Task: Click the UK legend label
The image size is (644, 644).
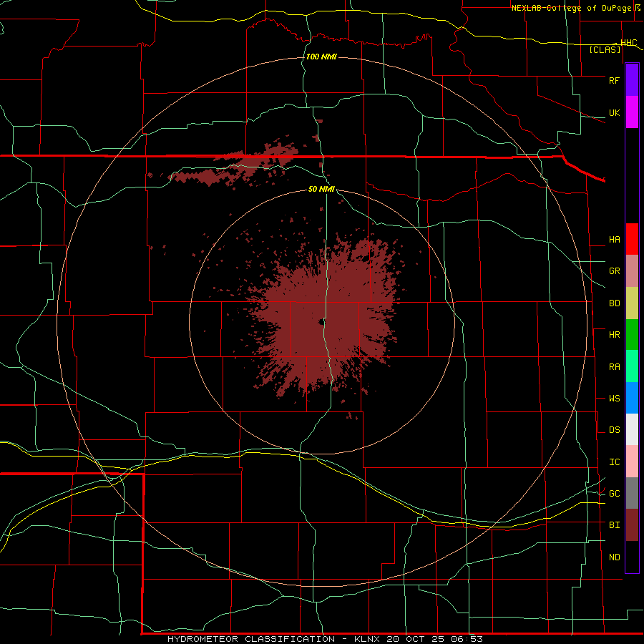Action: click(614, 112)
